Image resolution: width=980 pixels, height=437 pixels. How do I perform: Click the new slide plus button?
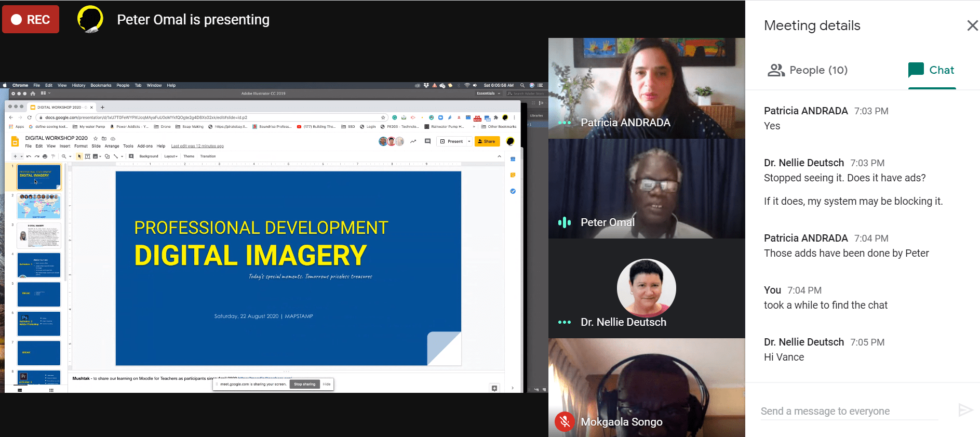15,156
